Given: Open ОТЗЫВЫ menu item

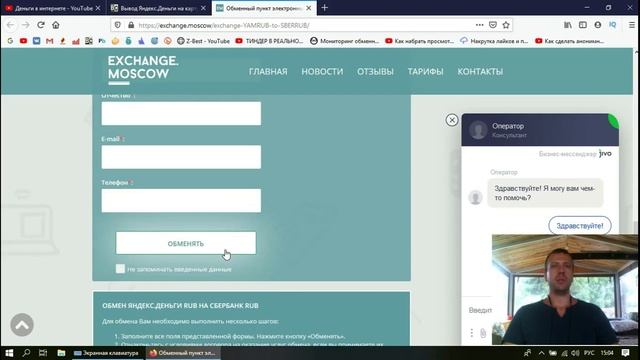Looking at the screenshot, I should [x=375, y=71].
